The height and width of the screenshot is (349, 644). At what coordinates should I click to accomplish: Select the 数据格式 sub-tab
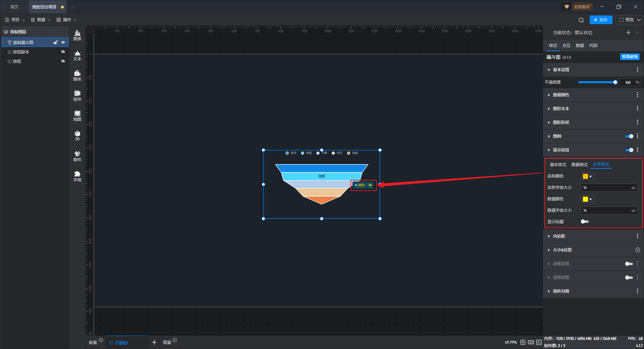click(x=579, y=165)
